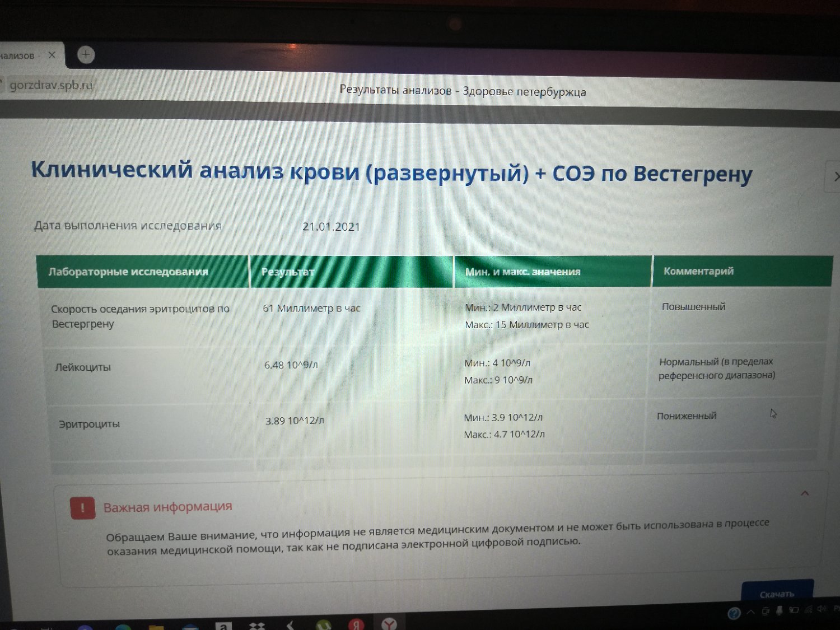Click Мин.: 4 10^9/л value

(497, 363)
